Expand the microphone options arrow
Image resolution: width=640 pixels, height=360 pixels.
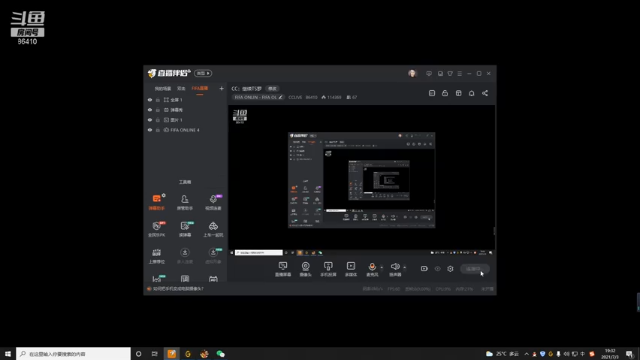(382, 268)
